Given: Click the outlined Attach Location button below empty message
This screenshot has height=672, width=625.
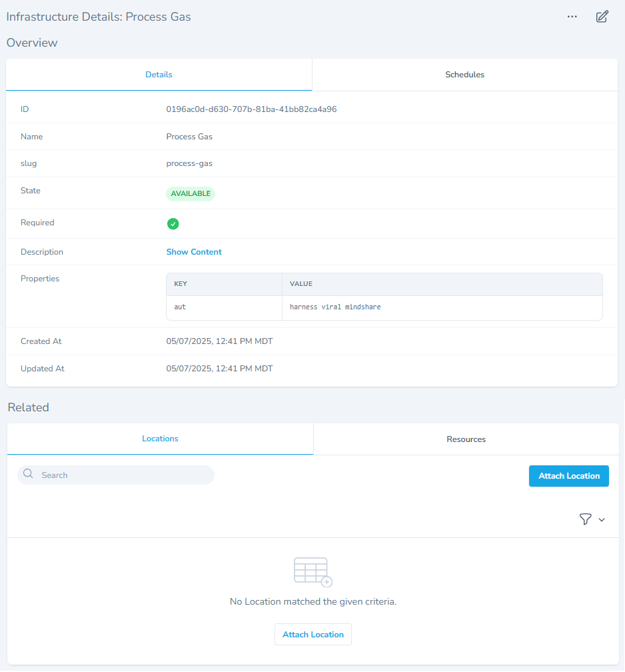Looking at the screenshot, I should point(312,635).
